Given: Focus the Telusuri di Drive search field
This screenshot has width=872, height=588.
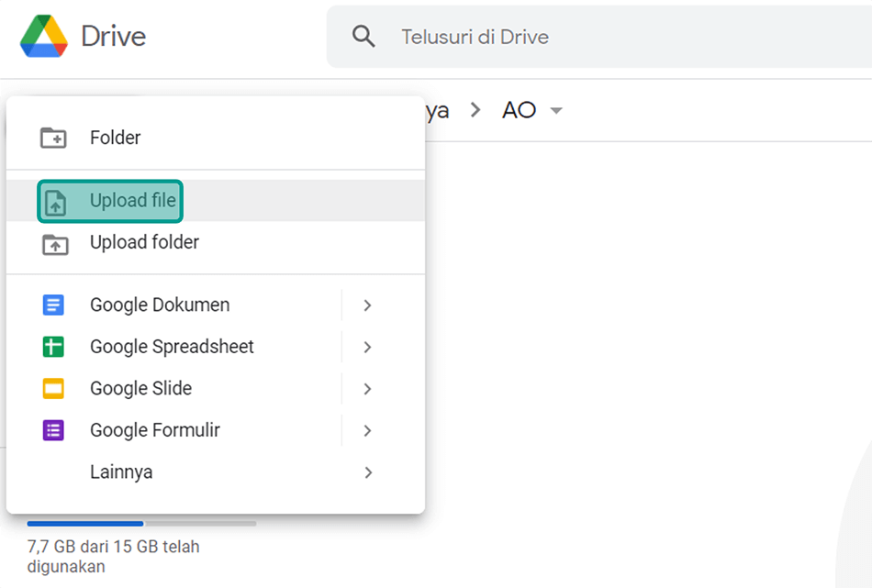Looking at the screenshot, I should [599, 37].
